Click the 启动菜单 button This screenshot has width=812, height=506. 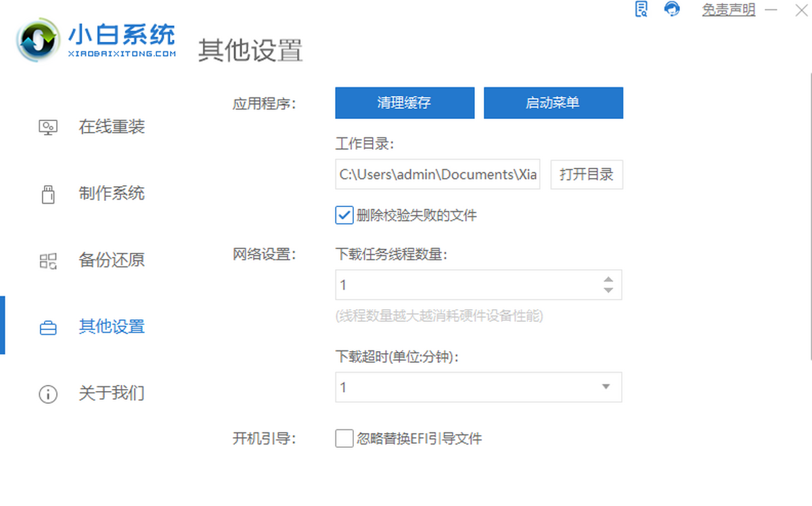(x=554, y=103)
